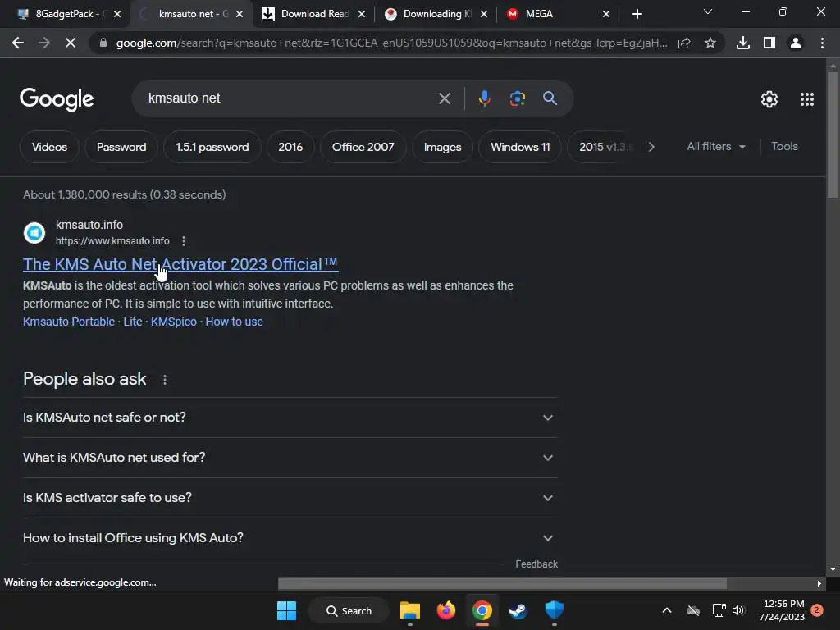
Task: Open Steam from the taskbar
Action: [x=518, y=610]
